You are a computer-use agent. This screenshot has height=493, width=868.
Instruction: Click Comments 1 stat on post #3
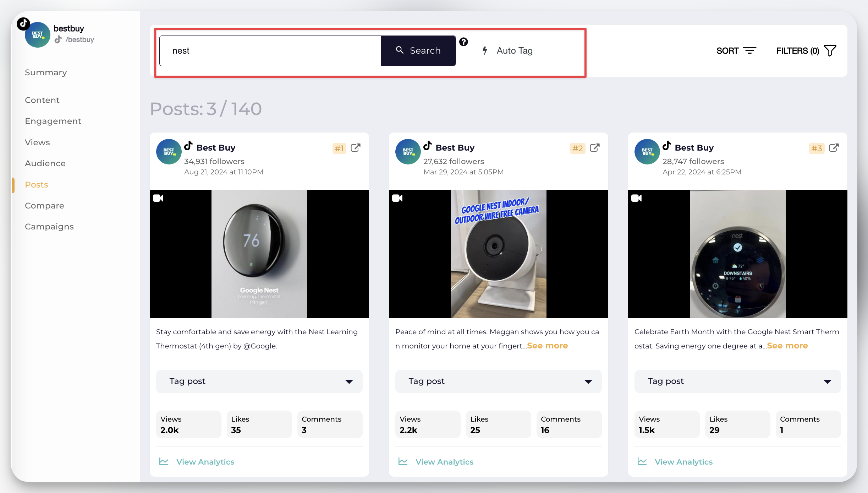pyautogui.click(x=808, y=424)
